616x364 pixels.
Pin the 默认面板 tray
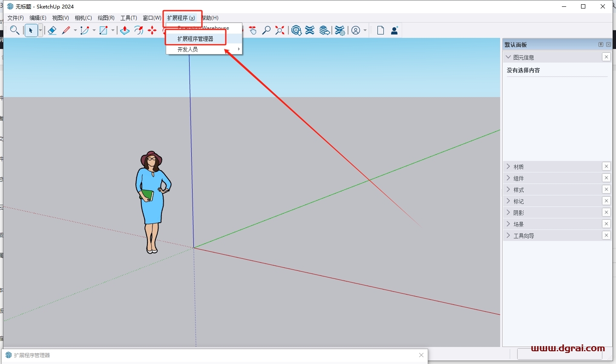(601, 45)
